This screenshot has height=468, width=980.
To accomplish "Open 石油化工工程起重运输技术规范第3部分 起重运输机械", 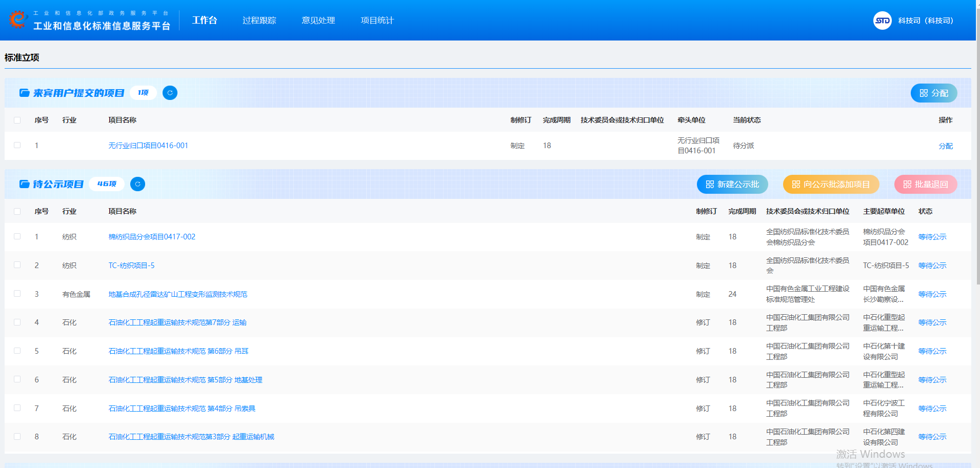I will pos(191,437).
